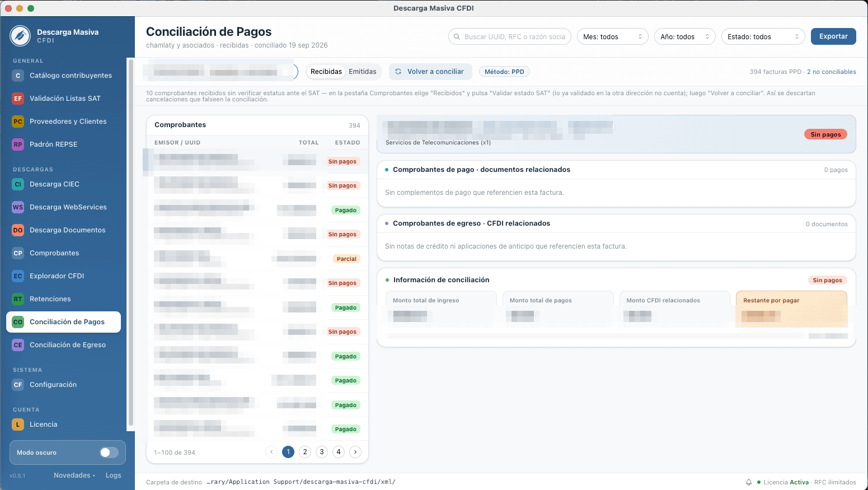Image resolution: width=868 pixels, height=490 pixels.
Task: Click the Exportar button
Action: click(x=834, y=36)
